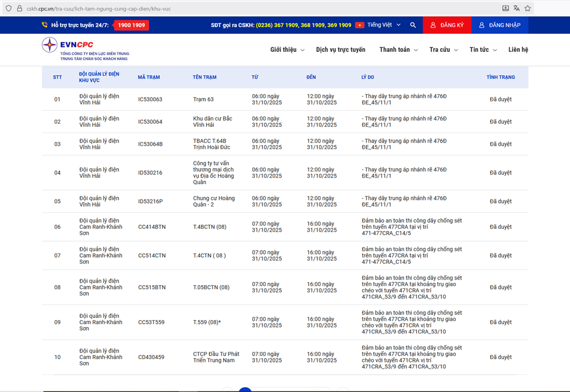Expand the Giới thiệu menu

[287, 50]
